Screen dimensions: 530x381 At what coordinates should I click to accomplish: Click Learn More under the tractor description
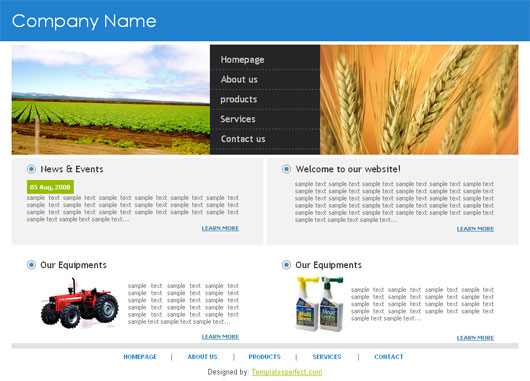220,337
